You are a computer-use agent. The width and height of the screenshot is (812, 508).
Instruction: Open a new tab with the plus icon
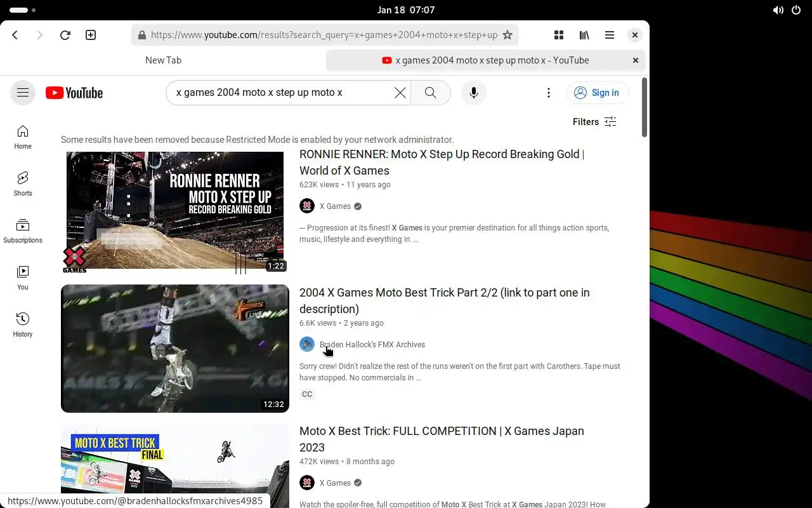(91, 35)
